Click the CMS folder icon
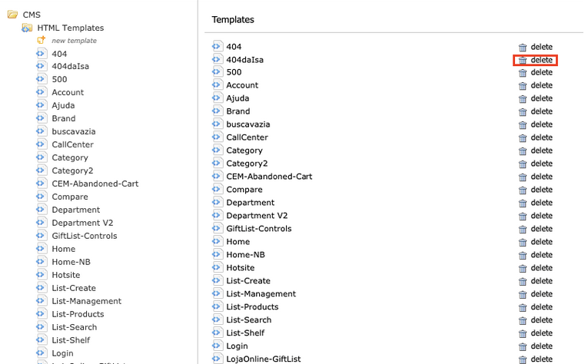 pyautogui.click(x=12, y=15)
